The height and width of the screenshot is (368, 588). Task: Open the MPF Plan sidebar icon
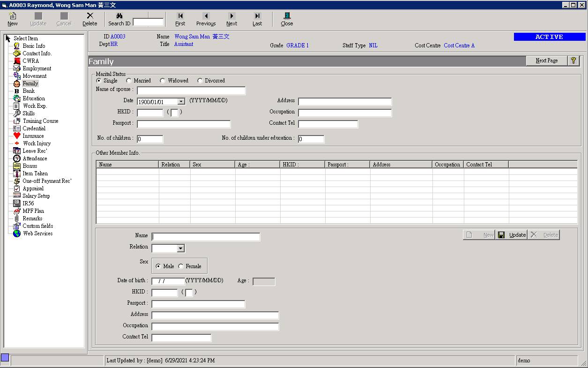[17, 211]
